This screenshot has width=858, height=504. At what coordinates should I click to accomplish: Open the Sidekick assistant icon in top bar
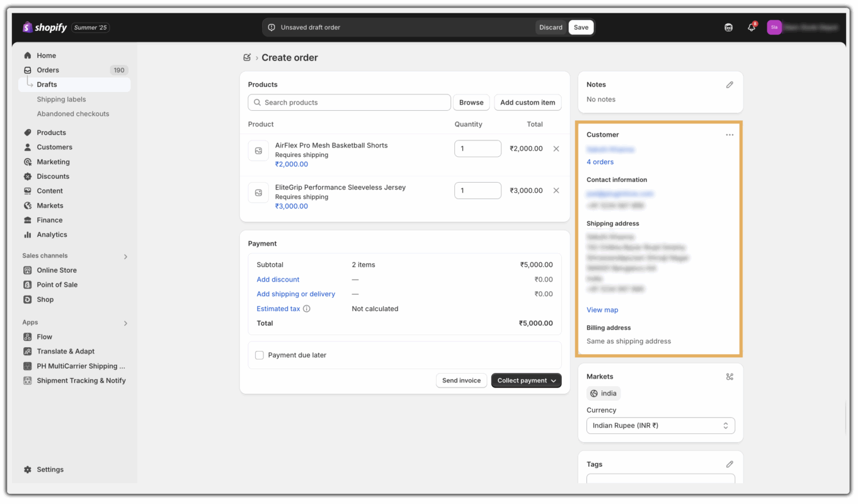[728, 27]
